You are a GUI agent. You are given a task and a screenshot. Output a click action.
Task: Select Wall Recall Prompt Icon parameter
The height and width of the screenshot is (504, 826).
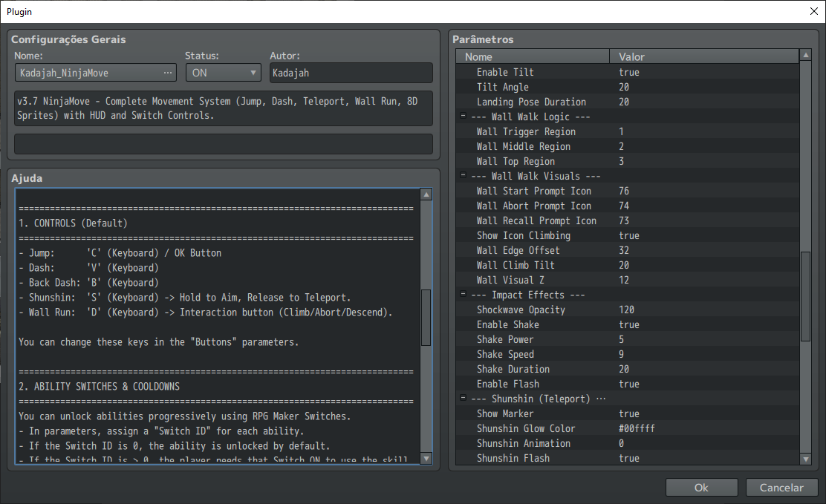coord(628,220)
